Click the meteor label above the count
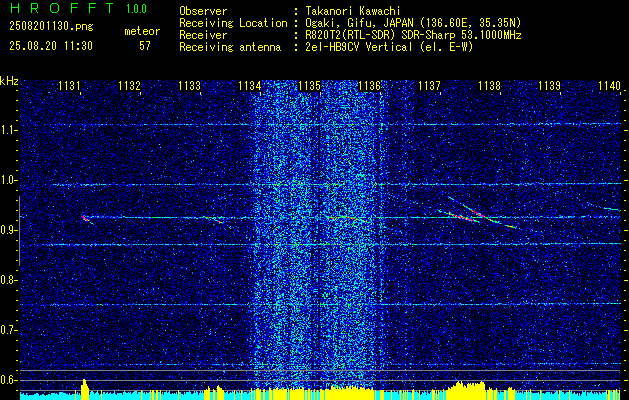The height and width of the screenshot is (400, 629). click(x=142, y=31)
